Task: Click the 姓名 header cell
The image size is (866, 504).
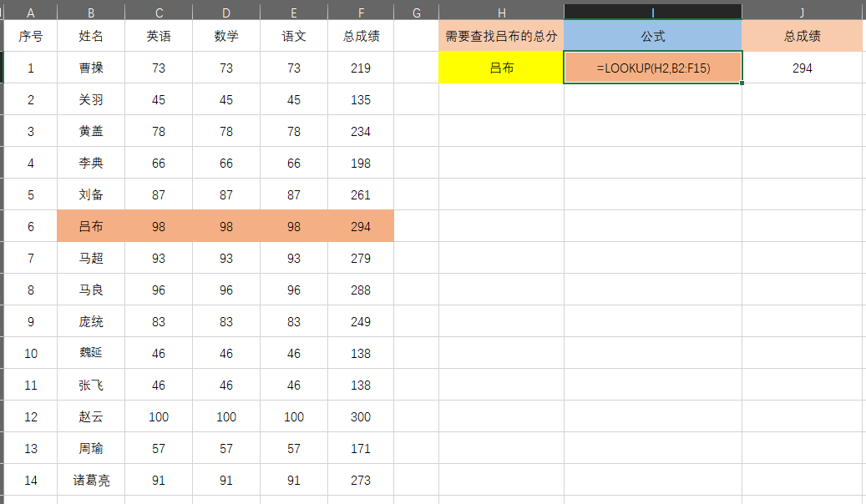Action: click(x=91, y=36)
